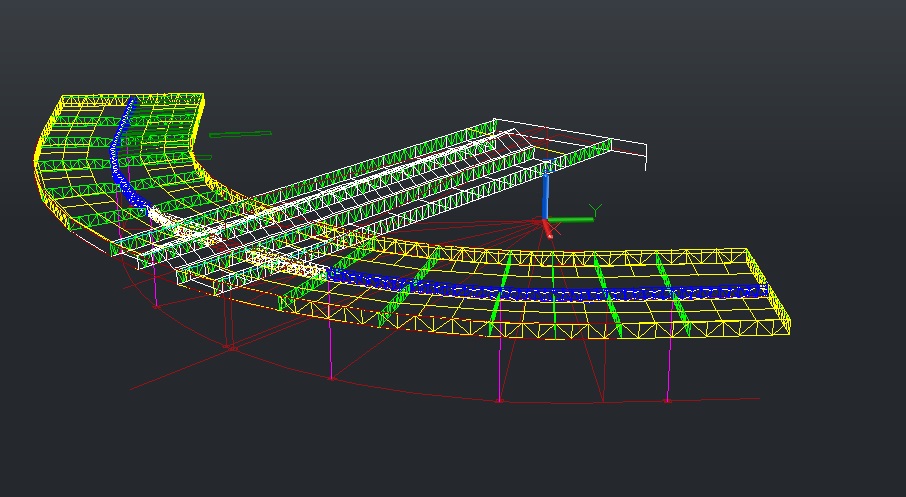Click the Y label of the UCS icon
The image size is (906, 497).
point(595,210)
